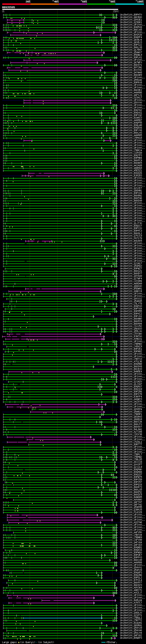Select the UniRef100_A4FVM0 label
Image resolution: width=146 pixels, height=644 pixels.
(131, 532)
